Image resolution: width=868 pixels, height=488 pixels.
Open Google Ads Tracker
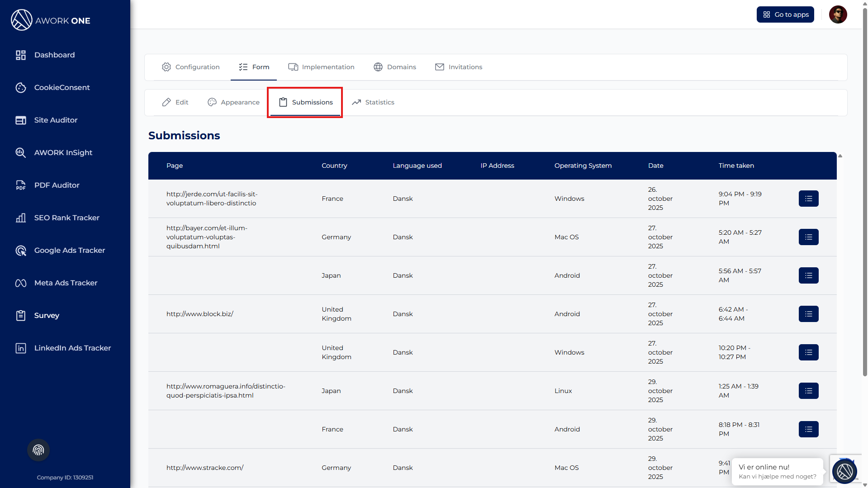coord(69,250)
